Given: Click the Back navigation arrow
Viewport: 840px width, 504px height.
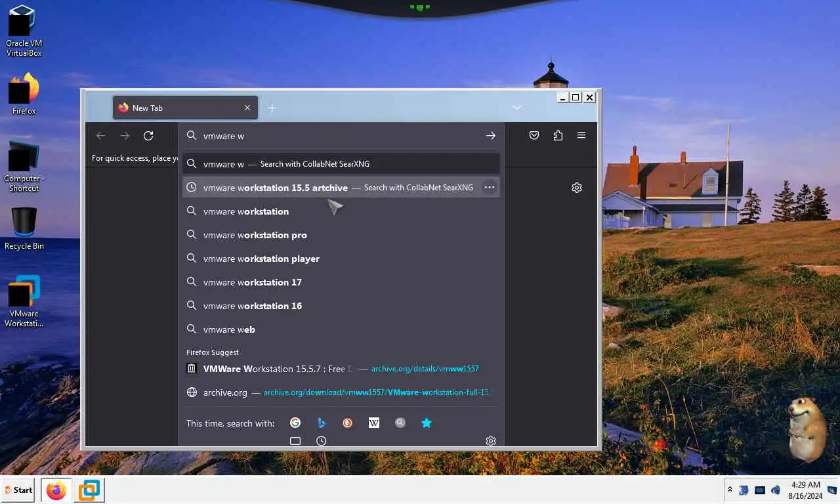Looking at the screenshot, I should click(x=100, y=136).
